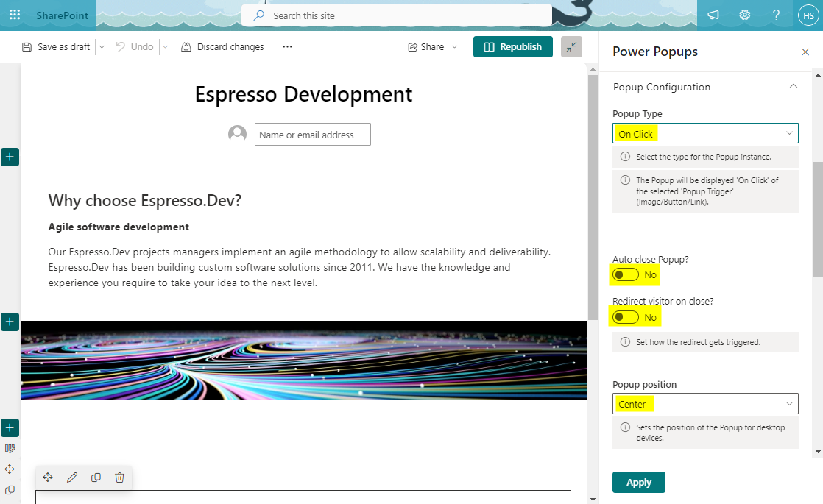Open the Popup position dropdown

[705, 404]
